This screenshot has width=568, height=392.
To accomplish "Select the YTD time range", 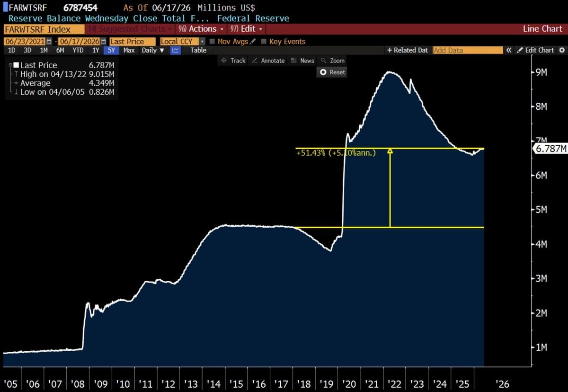I will 78,50.
